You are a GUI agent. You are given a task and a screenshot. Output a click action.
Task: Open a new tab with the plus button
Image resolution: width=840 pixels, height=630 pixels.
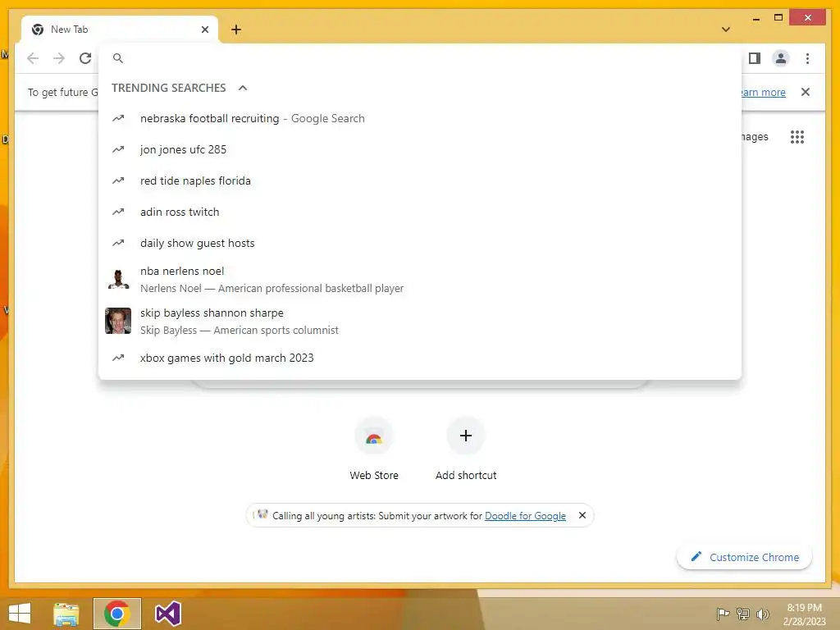tap(236, 30)
